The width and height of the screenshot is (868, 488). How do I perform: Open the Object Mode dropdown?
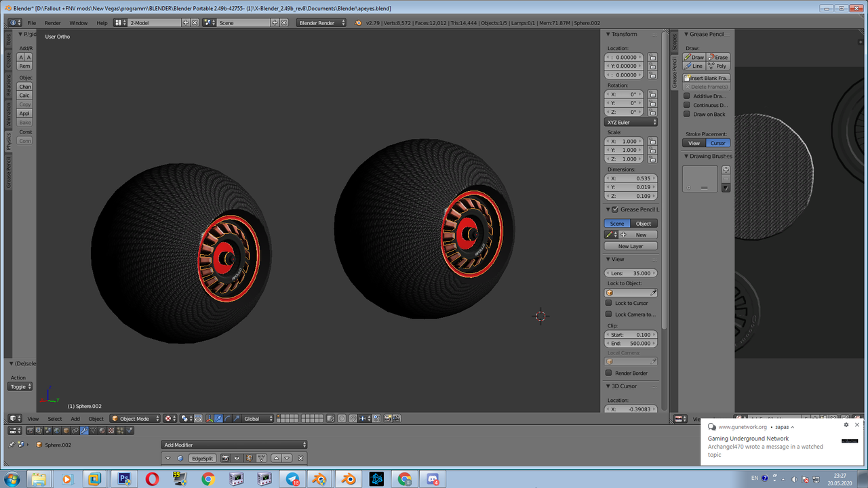(x=134, y=418)
